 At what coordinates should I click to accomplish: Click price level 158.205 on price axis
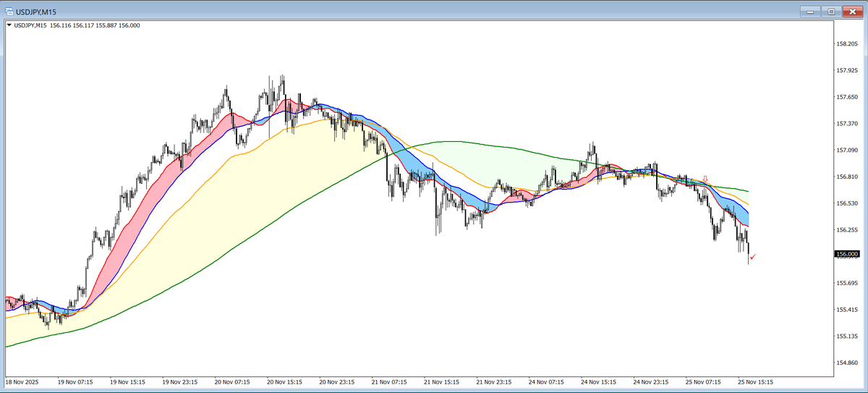846,43
